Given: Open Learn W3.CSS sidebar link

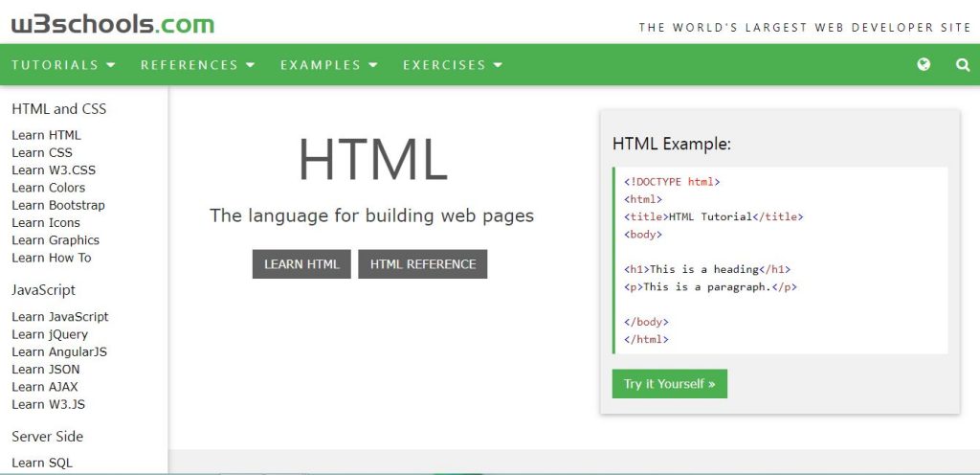Looking at the screenshot, I should tap(54, 170).
